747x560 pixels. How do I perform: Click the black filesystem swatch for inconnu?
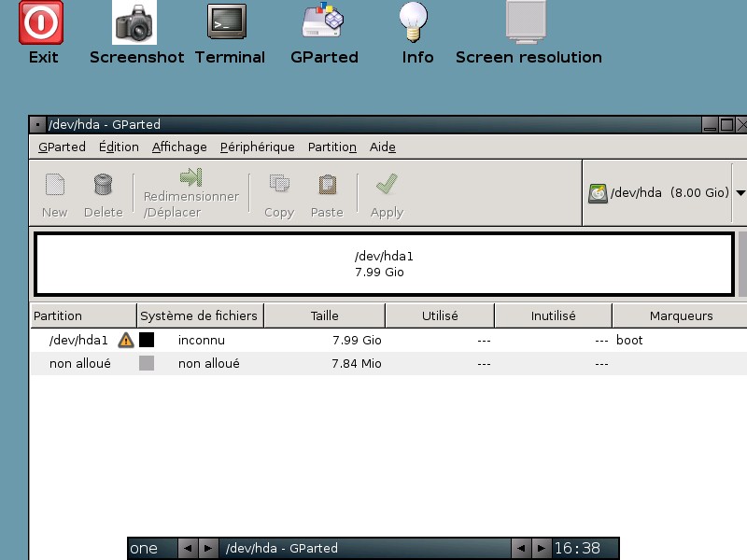pos(147,340)
